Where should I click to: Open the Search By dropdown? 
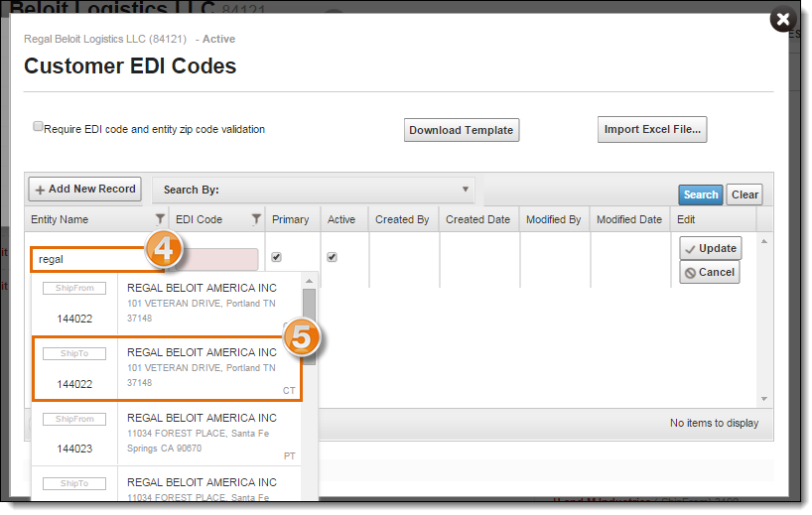(x=314, y=190)
